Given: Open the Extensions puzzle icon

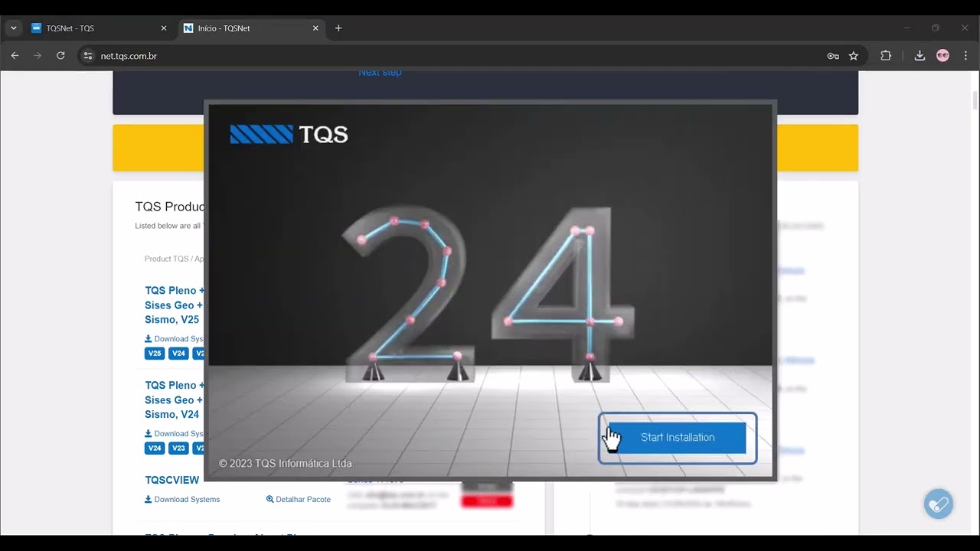Looking at the screenshot, I should (886, 56).
